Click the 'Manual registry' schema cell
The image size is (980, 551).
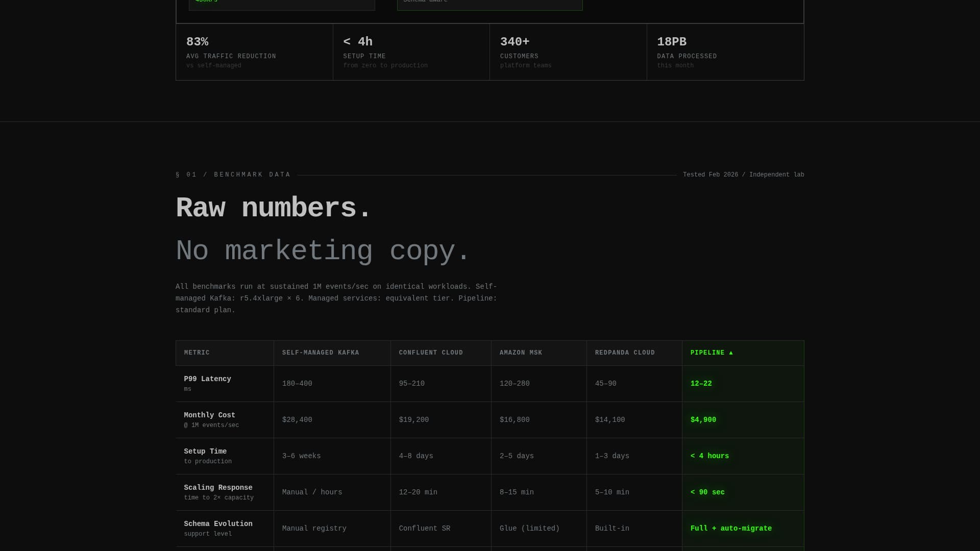[x=332, y=529]
